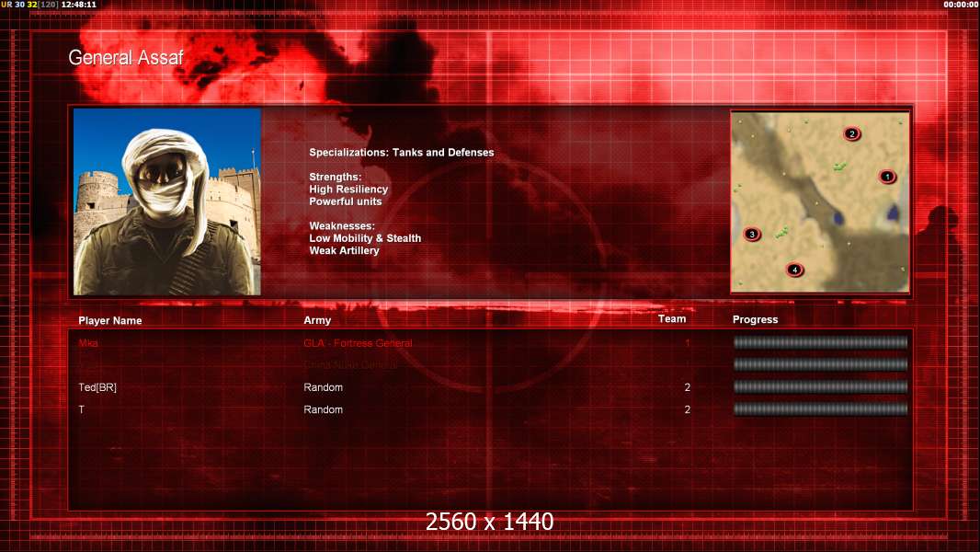Click the 00:00:00 timer in top-right corner

tap(962, 5)
